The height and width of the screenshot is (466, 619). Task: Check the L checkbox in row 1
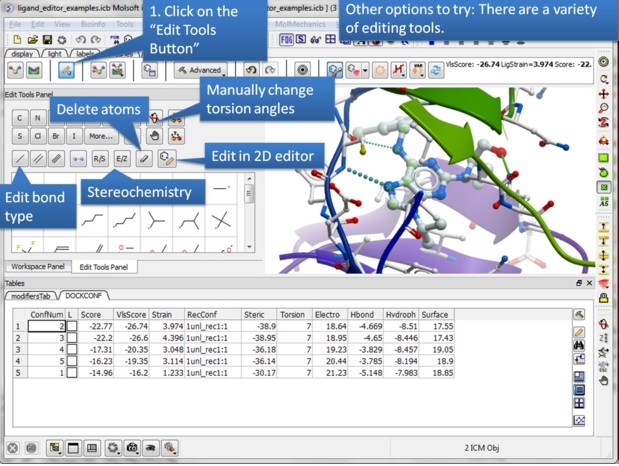[71, 326]
